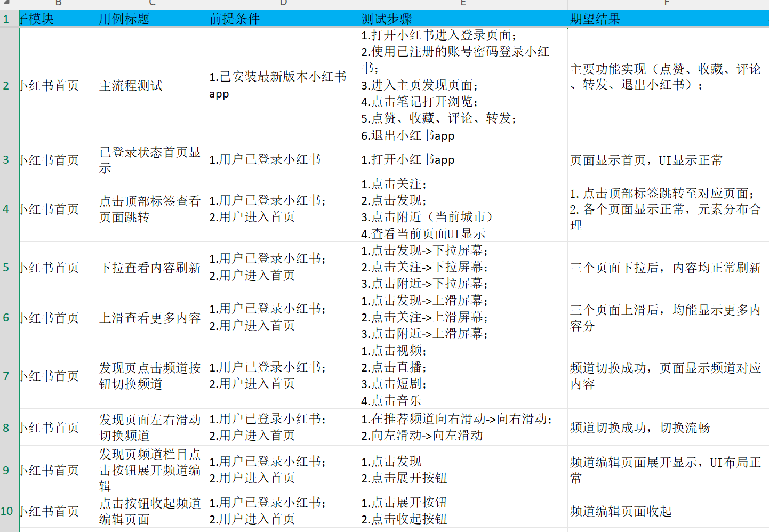Image resolution: width=769 pixels, height=532 pixels.
Task: Select steps cell starting '1.点击视频'
Action: pyautogui.click(x=463, y=376)
